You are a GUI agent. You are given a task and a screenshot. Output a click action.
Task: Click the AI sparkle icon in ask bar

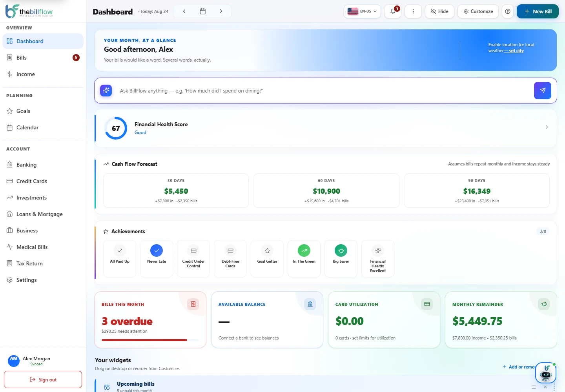click(x=106, y=91)
